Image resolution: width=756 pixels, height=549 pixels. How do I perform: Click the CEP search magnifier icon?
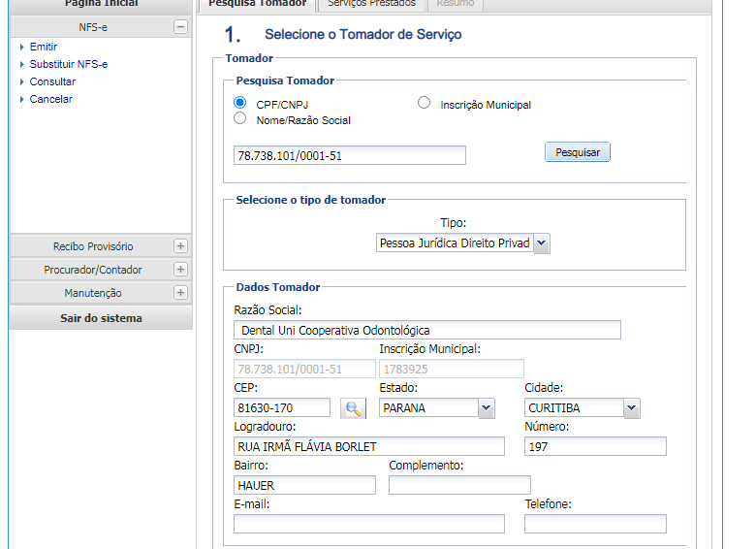tap(354, 408)
